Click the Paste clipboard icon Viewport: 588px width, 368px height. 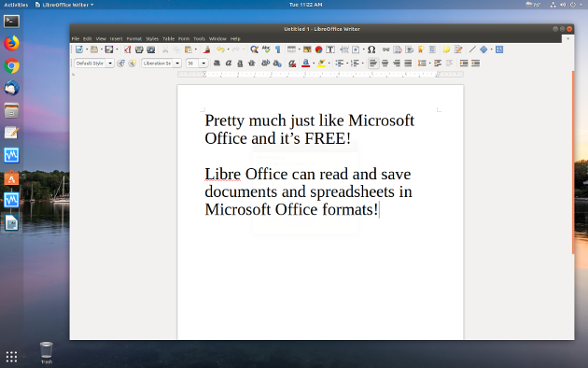point(188,50)
